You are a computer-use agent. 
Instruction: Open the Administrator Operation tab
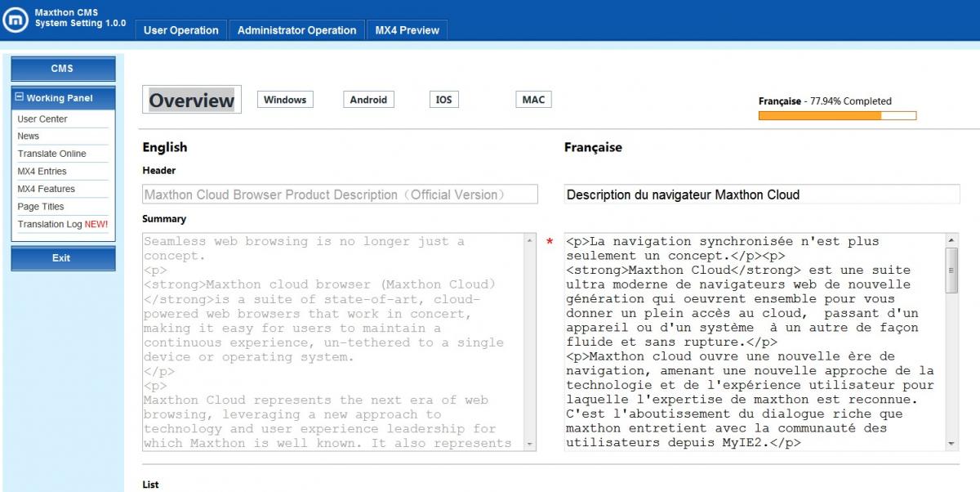[x=297, y=30]
